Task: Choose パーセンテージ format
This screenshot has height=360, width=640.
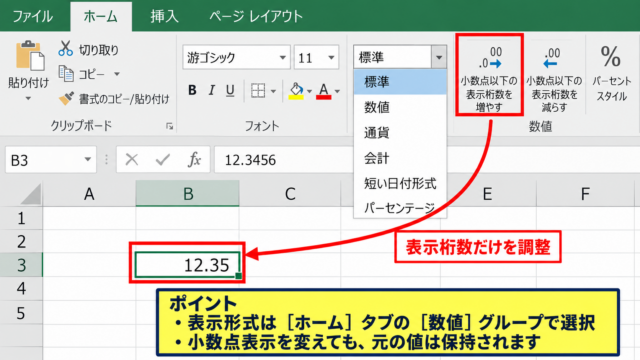Action: click(x=400, y=208)
